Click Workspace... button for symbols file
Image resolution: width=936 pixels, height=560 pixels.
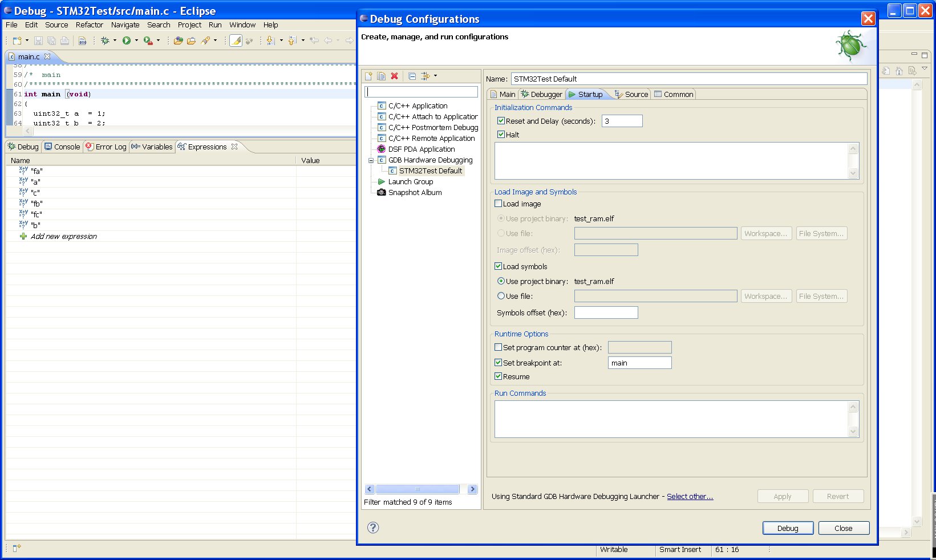766,296
